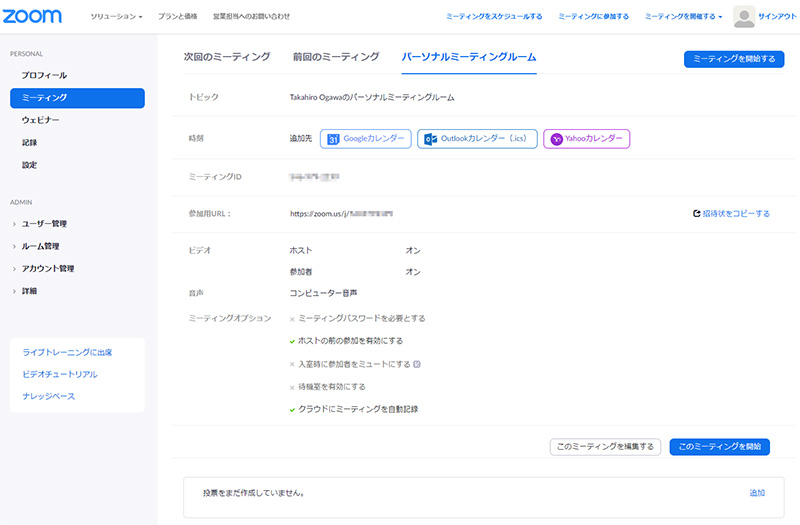Click the join URL zoom.us link
Viewport: 800px width, 525px height.
tap(340, 214)
